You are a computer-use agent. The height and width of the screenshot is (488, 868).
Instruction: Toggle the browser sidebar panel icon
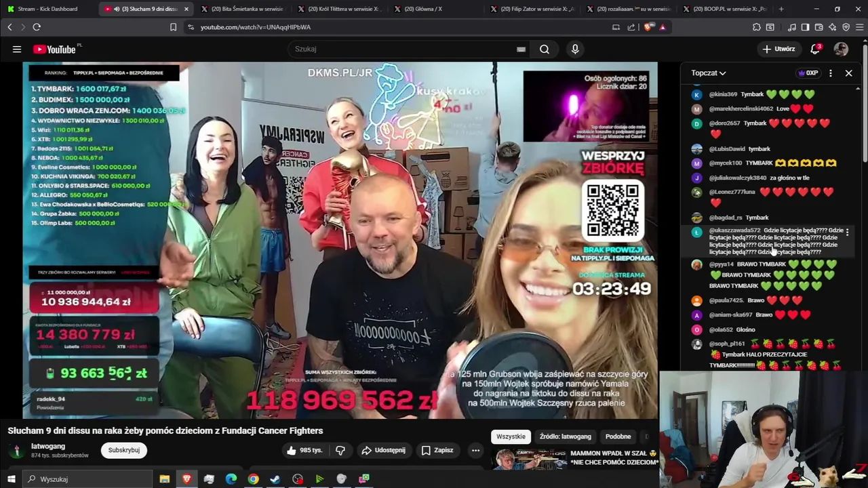click(805, 27)
